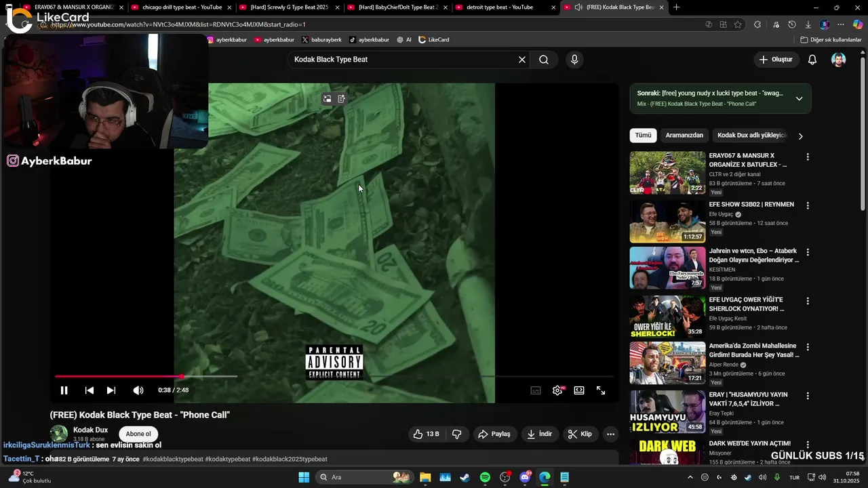Open options for Jahrein ve wtcn video
868x488 pixels.
(808, 252)
